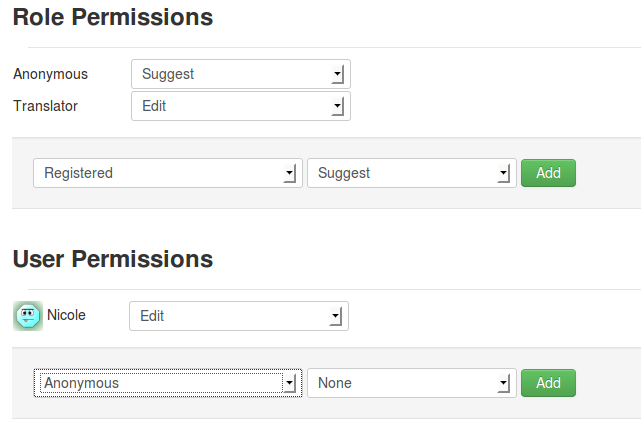Open the Translator role permission dropdown
The height and width of the screenshot is (433, 641).
(240, 106)
